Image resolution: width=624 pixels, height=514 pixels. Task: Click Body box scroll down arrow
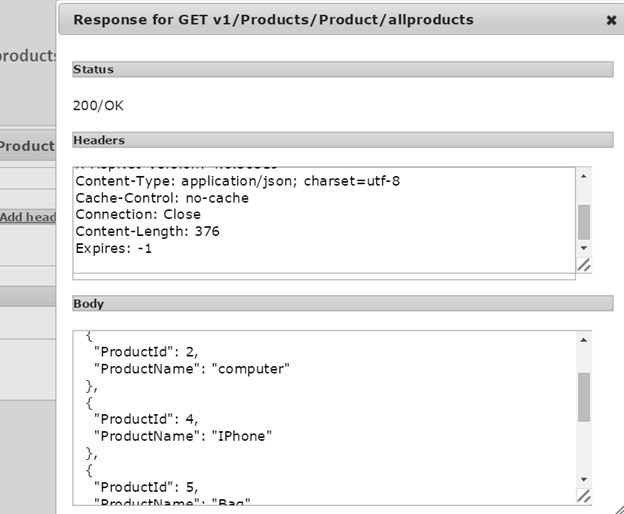[584, 478]
